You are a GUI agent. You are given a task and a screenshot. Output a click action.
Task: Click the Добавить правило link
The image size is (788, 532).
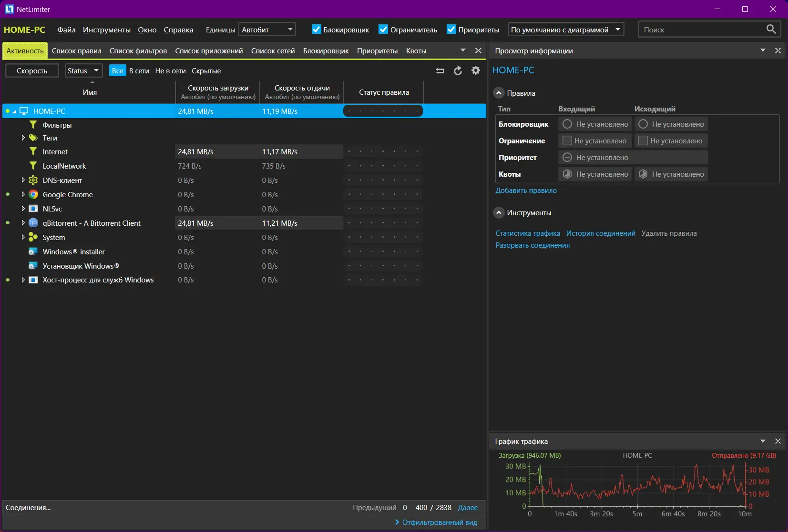[526, 190]
